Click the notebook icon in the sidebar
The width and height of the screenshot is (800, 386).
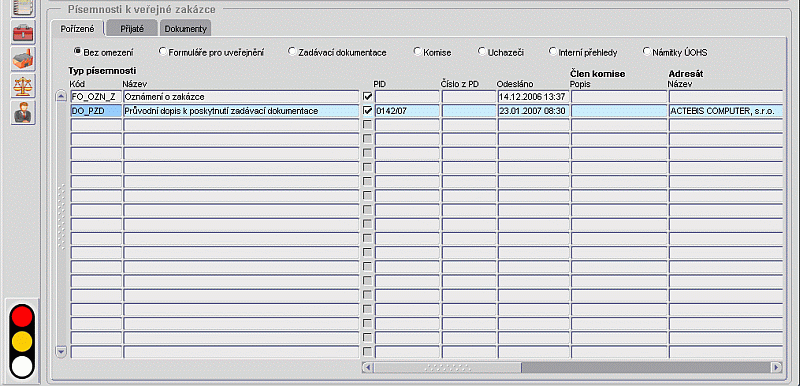23,7
